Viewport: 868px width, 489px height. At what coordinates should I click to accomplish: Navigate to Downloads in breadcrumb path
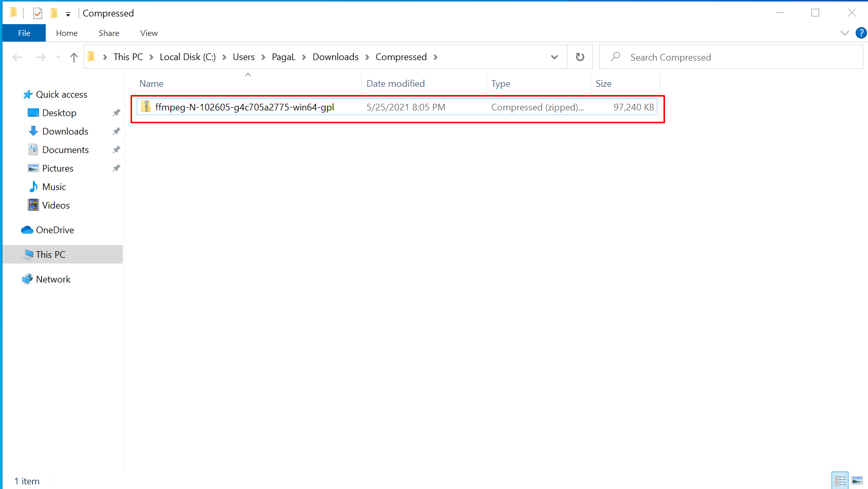[335, 57]
